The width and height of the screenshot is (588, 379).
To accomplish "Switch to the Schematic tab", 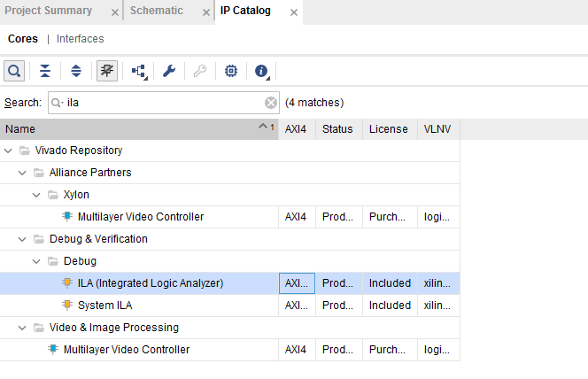I will (157, 11).
